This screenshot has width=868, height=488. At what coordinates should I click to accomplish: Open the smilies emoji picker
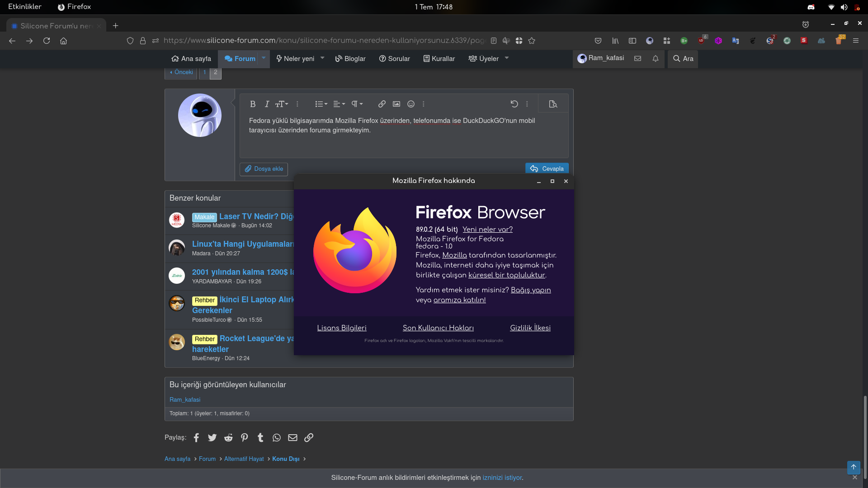point(411,104)
